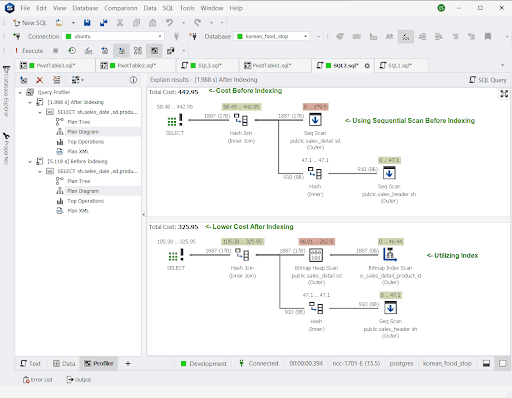Screen dimensions: 512x398
Task: Click the Redo arrow icon
Action: [x=198, y=23]
